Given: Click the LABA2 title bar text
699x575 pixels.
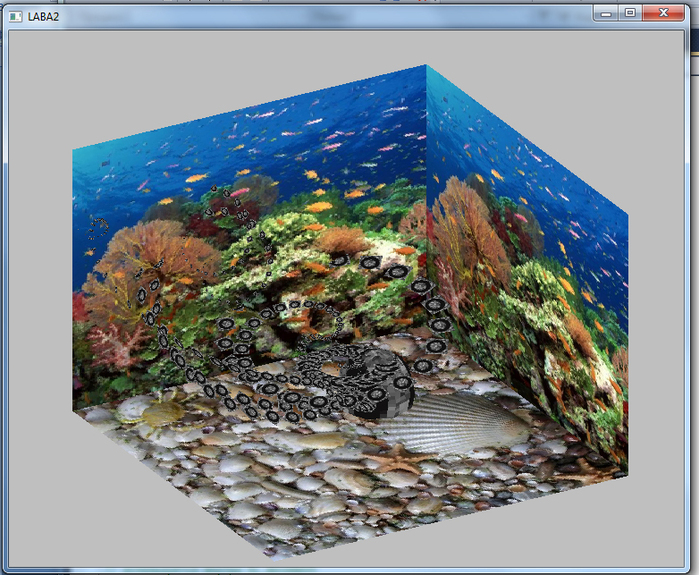Looking at the screenshot, I should (43, 17).
